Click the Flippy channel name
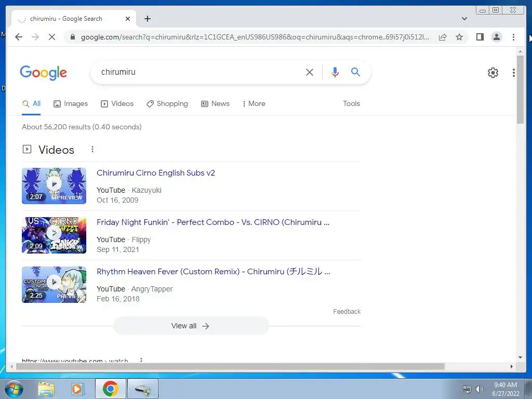 coord(141,240)
